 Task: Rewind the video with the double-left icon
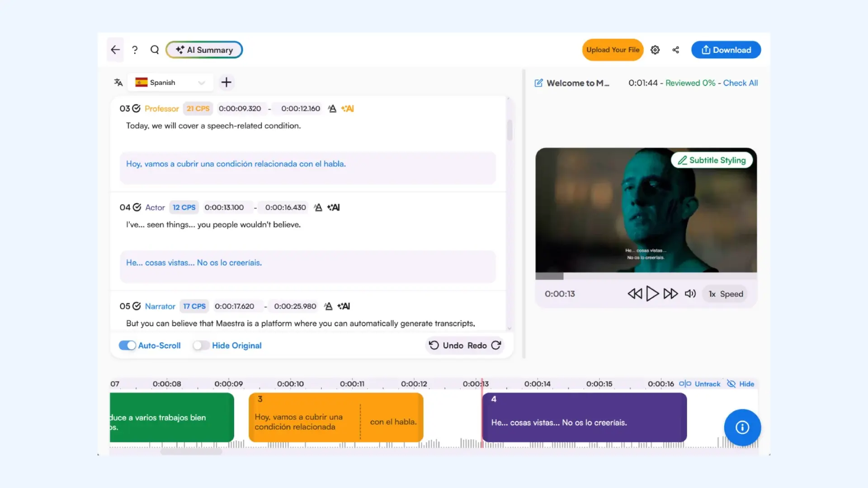(x=635, y=294)
